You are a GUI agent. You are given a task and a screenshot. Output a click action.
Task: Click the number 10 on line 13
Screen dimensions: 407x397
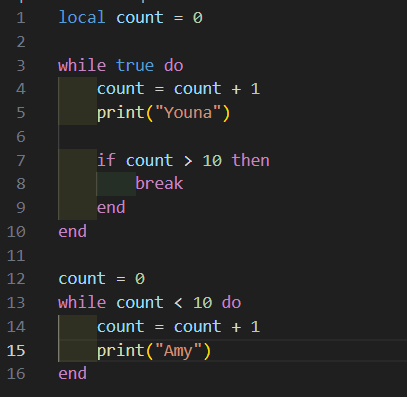pyautogui.click(x=203, y=303)
